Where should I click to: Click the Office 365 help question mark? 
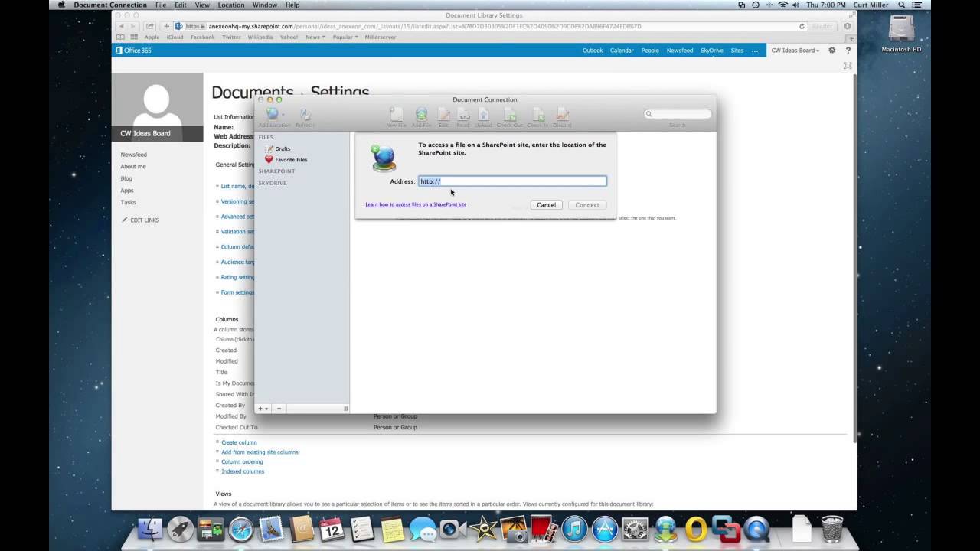(848, 51)
